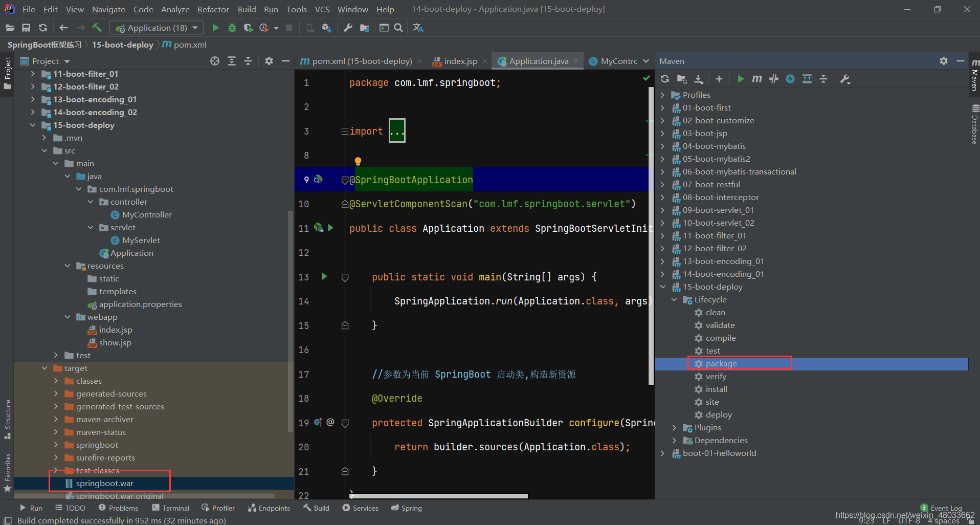
Task: Expand the Dependencies node in Maven panel
Action: (x=674, y=440)
